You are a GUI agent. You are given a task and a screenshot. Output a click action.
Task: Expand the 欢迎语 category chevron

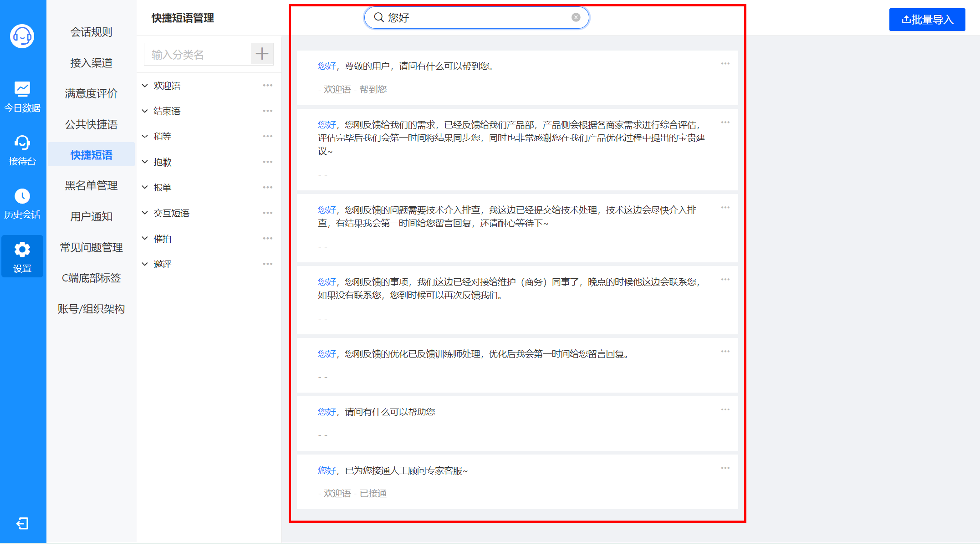pos(145,85)
